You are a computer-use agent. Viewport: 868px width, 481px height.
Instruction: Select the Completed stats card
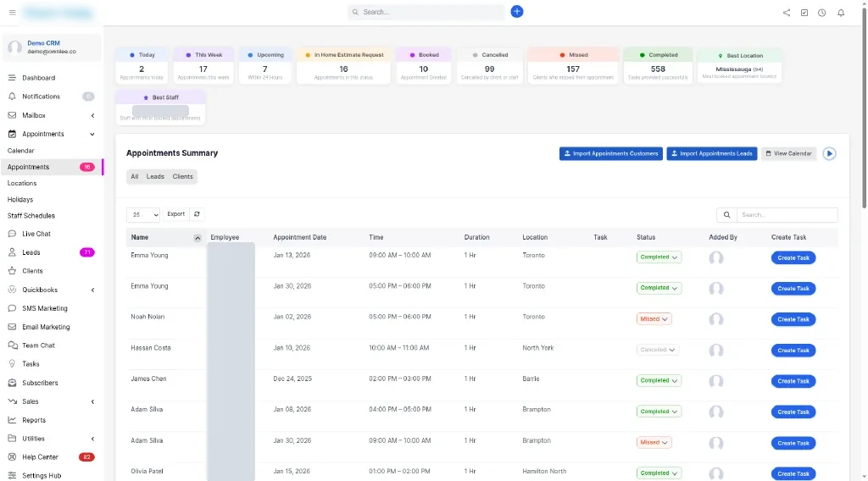(658, 65)
